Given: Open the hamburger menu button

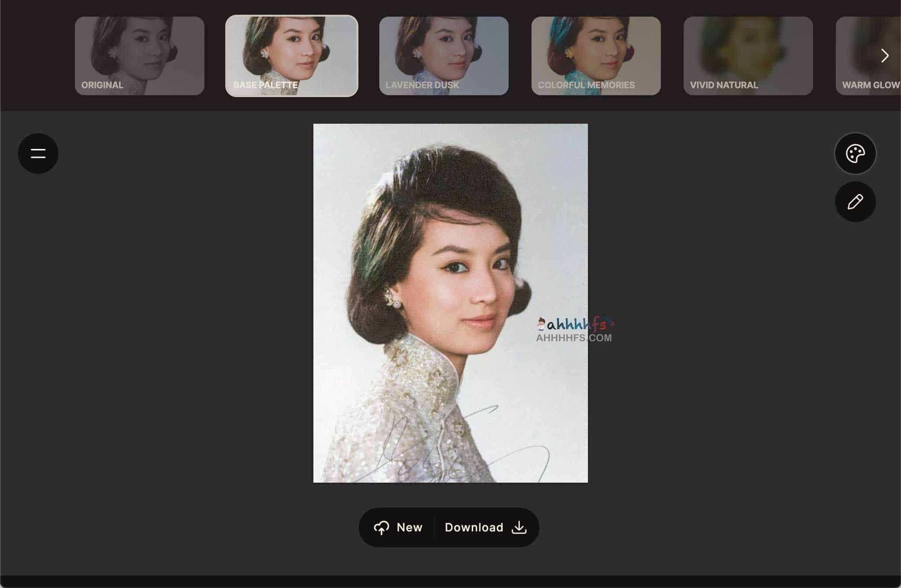Looking at the screenshot, I should click(x=38, y=153).
